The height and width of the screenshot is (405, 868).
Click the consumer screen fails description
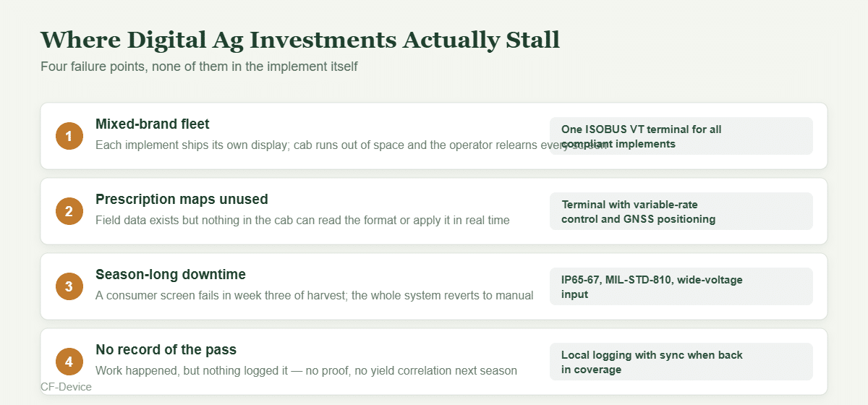(315, 295)
